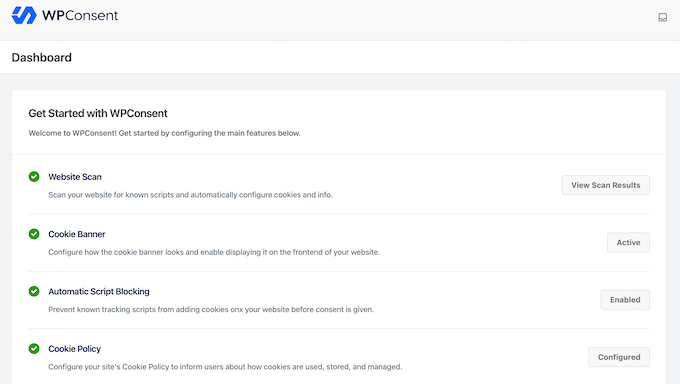Image resolution: width=680 pixels, height=384 pixels.
Task: Click the Active button for Cookie Banner
Action: point(628,242)
